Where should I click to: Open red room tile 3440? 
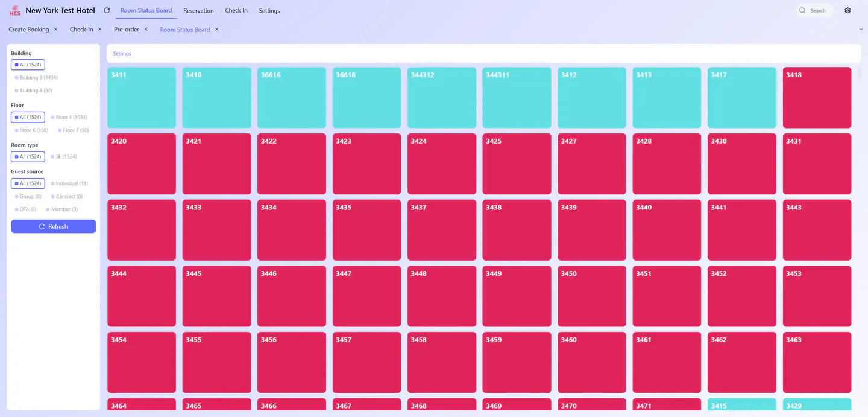[667, 230]
